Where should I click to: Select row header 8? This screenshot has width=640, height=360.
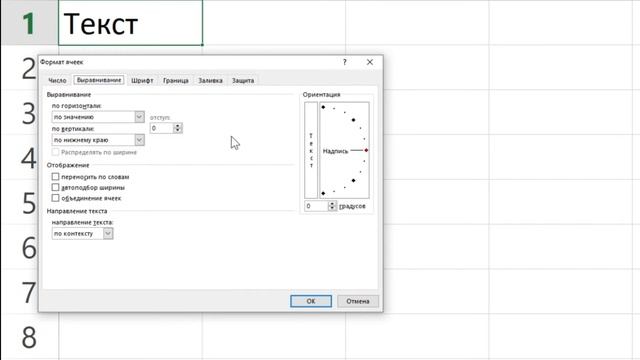pos(29,338)
